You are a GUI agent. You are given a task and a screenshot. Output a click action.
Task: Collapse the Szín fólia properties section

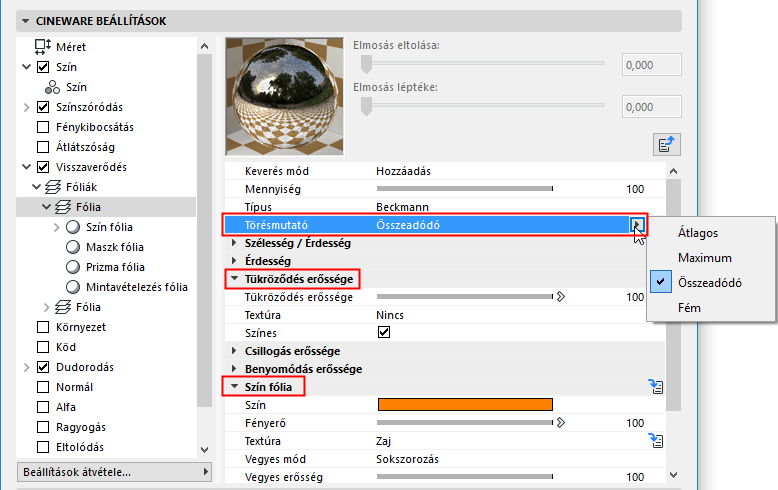click(x=235, y=387)
